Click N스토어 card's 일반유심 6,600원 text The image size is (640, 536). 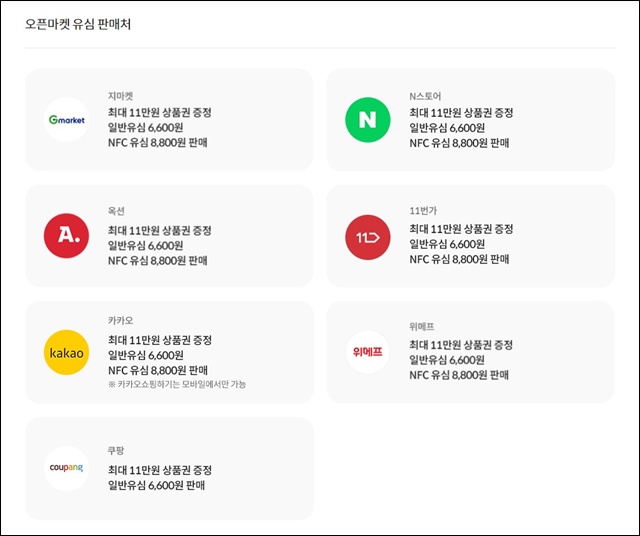447,128
